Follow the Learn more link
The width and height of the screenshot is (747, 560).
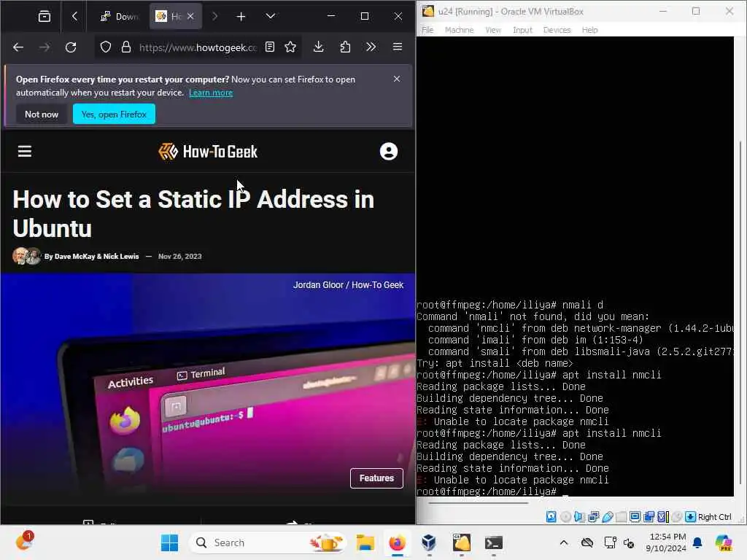point(211,93)
